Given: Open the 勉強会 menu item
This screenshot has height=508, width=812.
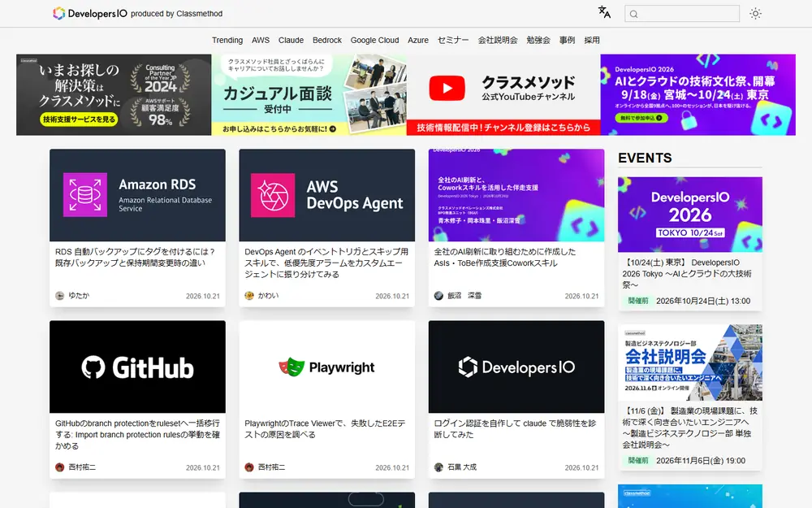Looking at the screenshot, I should pyautogui.click(x=538, y=40).
